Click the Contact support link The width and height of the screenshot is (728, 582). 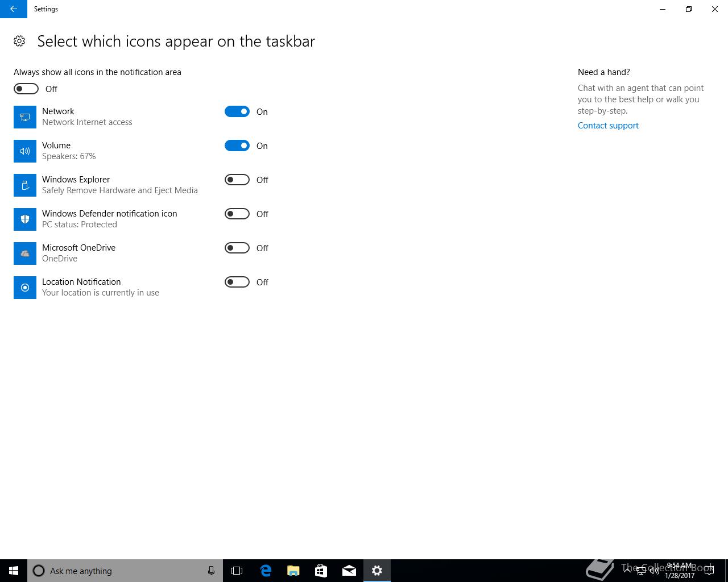(x=608, y=126)
